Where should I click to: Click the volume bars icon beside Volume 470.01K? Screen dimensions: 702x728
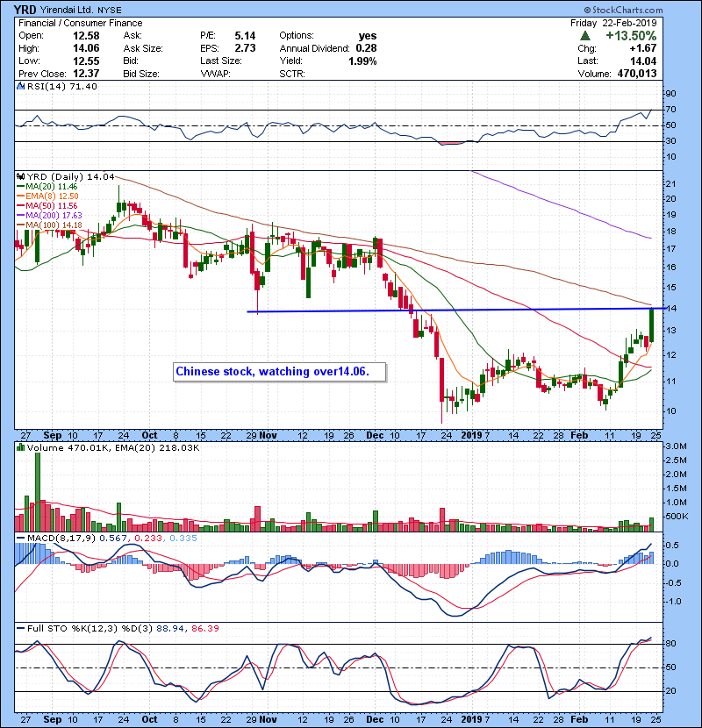[x=20, y=447]
